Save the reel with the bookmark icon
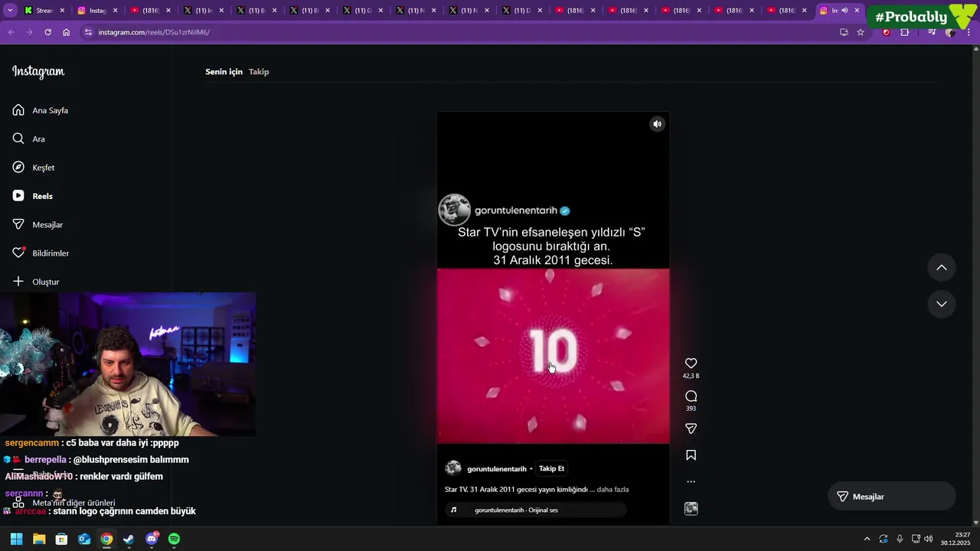This screenshot has height=551, width=980. [691, 455]
